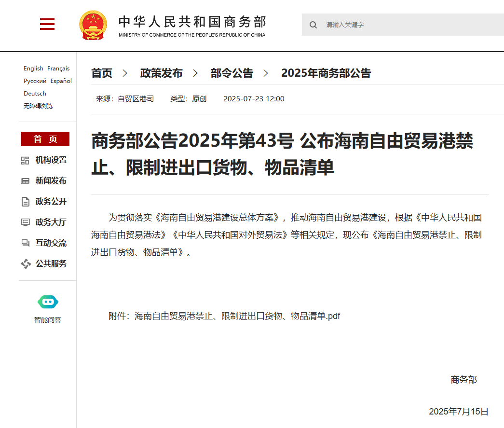Open the red hamburger menu
504x428 pixels.
click(x=47, y=24)
